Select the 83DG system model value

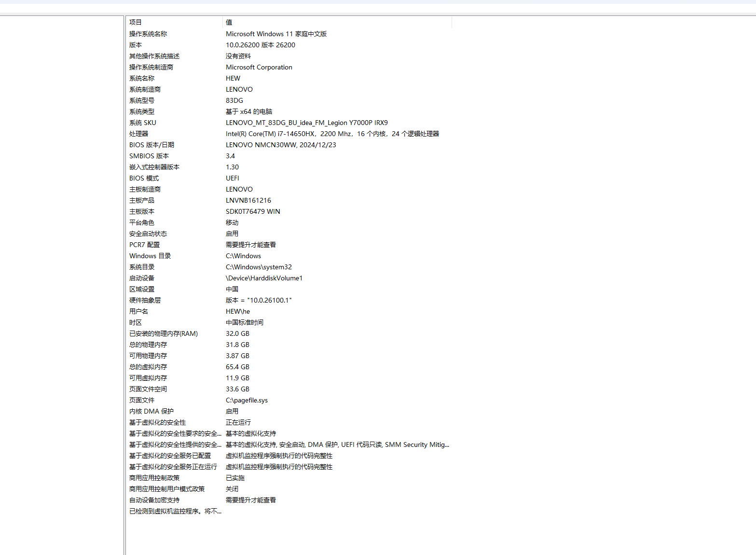coord(234,100)
